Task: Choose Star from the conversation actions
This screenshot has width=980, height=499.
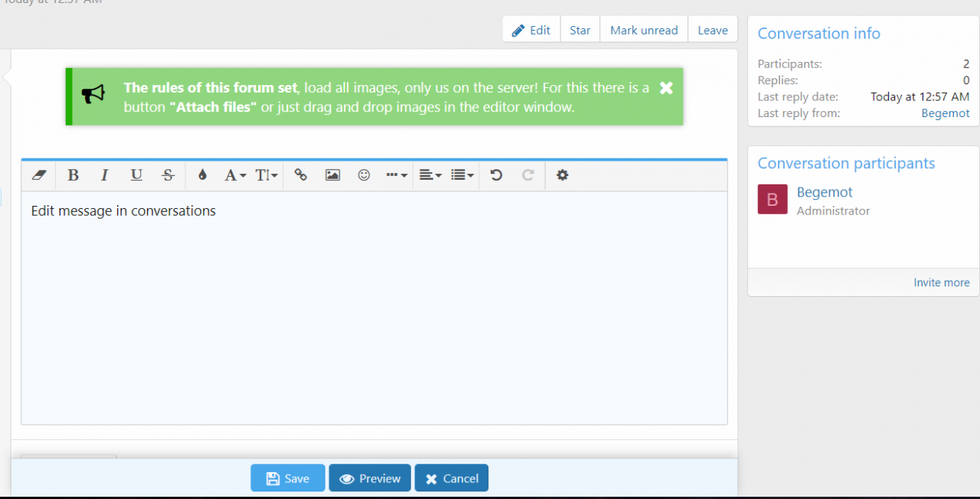Action: (580, 31)
